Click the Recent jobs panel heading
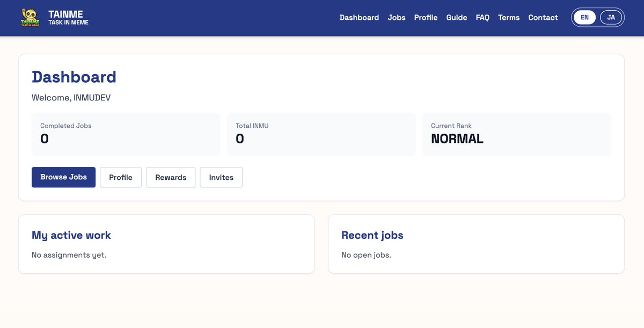Viewport: 644px width, 328px height. [372, 235]
